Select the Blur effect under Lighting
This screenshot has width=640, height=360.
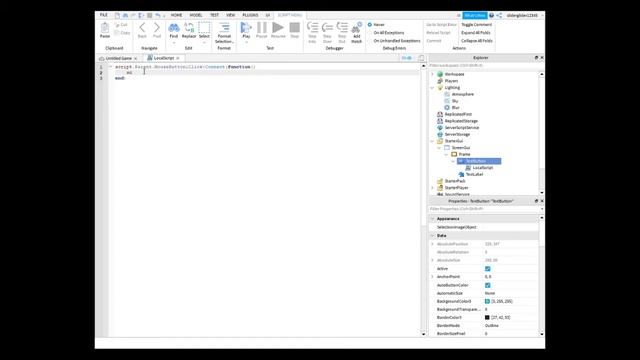(455, 107)
